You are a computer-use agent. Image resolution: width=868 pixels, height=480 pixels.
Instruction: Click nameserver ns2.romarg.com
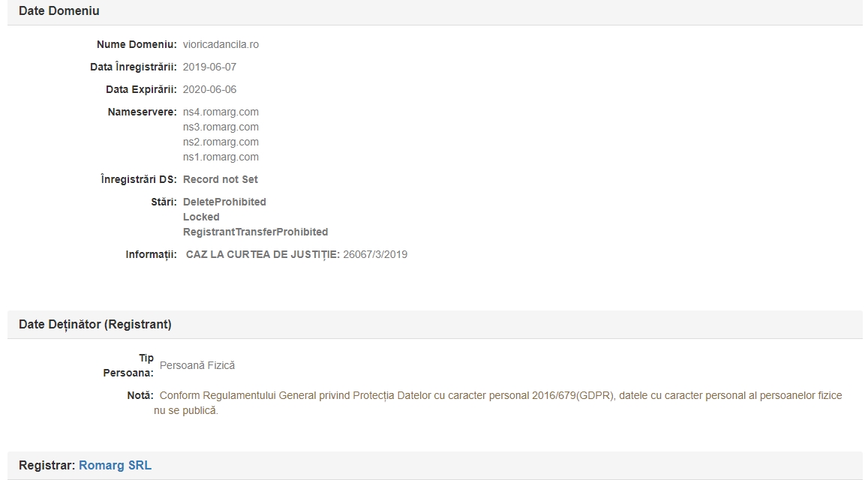[221, 142]
